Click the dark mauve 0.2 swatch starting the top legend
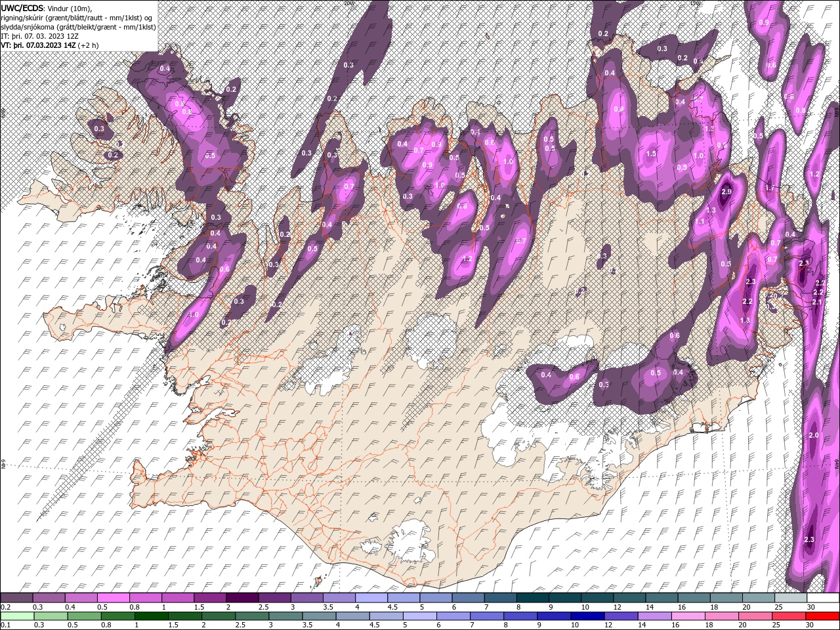 coord(16,598)
